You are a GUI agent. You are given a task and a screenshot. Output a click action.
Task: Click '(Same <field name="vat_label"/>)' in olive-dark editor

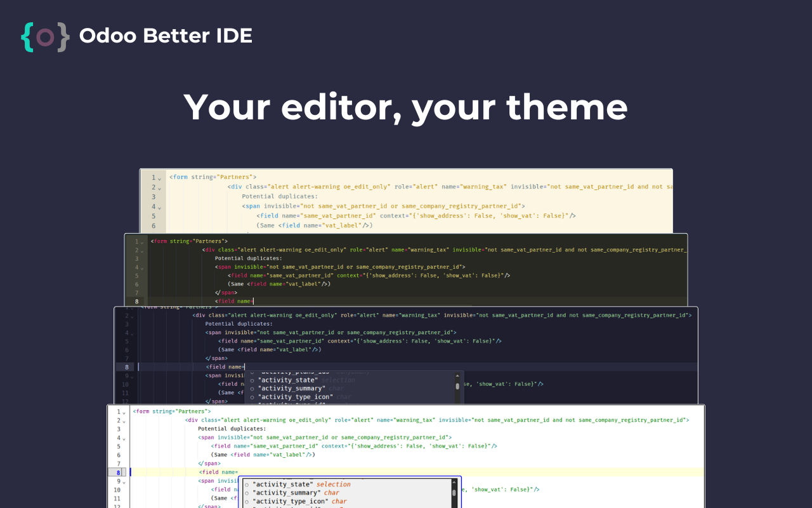[279, 284]
